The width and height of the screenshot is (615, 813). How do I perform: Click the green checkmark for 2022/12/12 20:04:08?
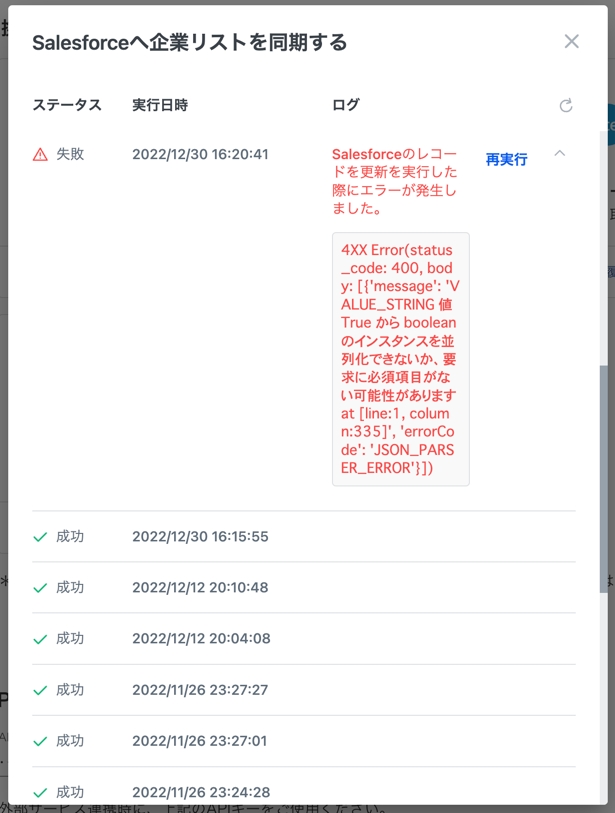pos(40,639)
